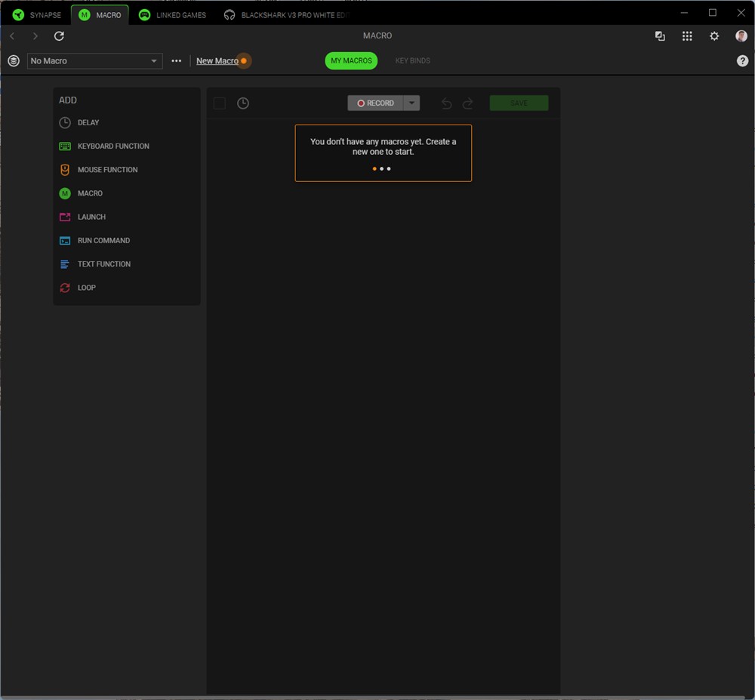Toggle the delay clock beside the checkbox
755x700 pixels.
point(243,103)
